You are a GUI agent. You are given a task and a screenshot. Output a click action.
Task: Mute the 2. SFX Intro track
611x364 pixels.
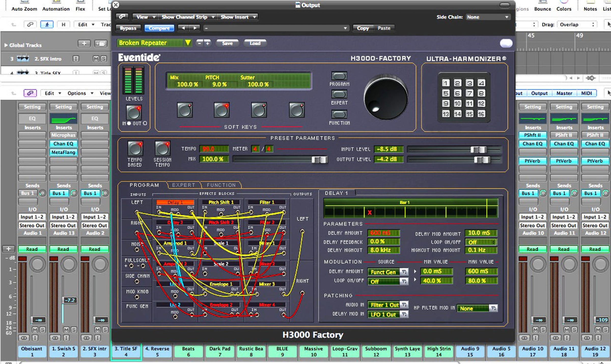(96, 59)
